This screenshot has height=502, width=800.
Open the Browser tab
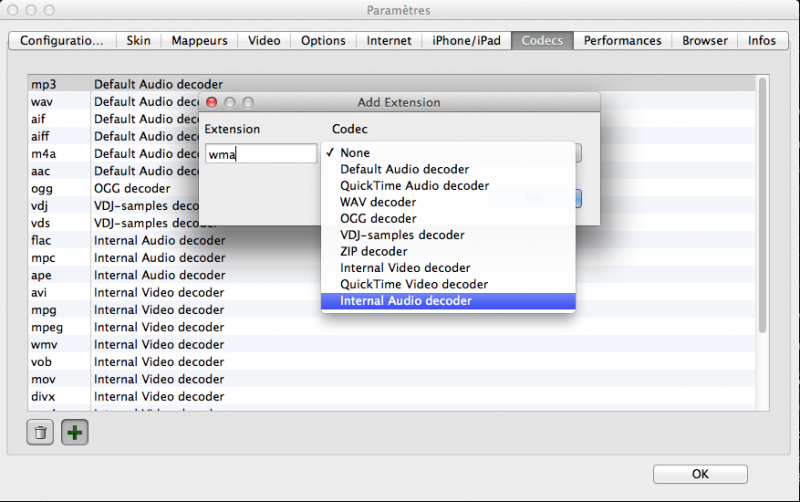pos(705,41)
